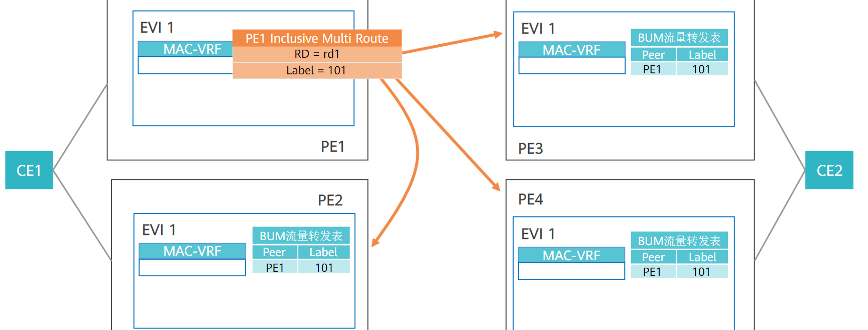Click the BUM流量转发表 title in PE4
This screenshot has height=330, width=868.
coord(679,241)
